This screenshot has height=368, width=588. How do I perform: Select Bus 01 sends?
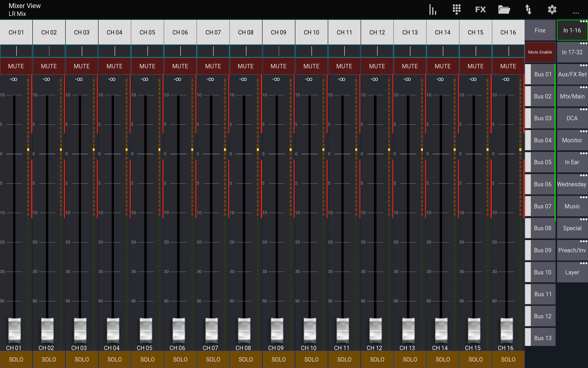540,74
